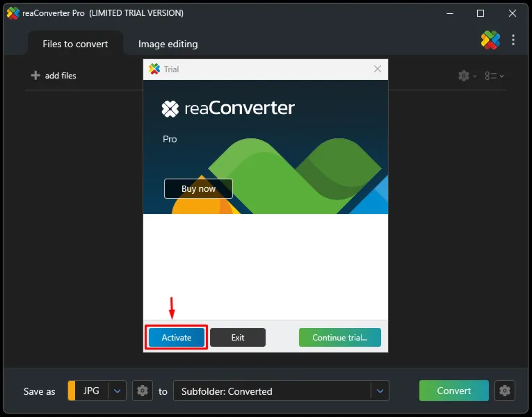The image size is (532, 417).
Task: Open JPG format settings gear
Action: pos(143,391)
